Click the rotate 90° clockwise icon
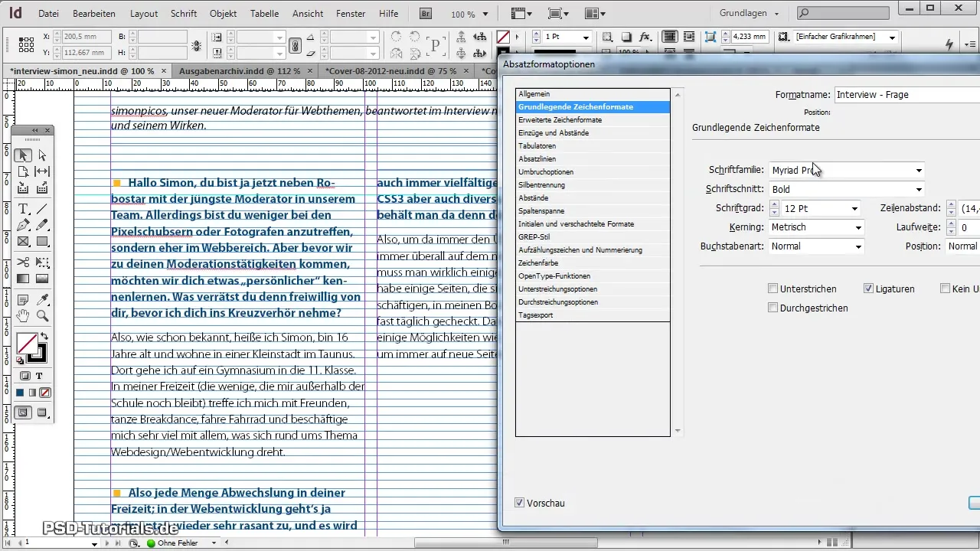Image resolution: width=980 pixels, height=551 pixels. pyautogui.click(x=397, y=37)
